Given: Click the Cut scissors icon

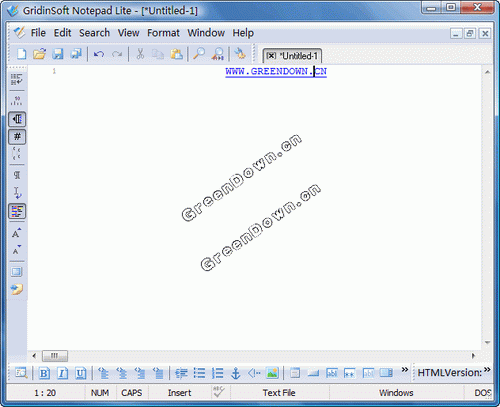Looking at the screenshot, I should click(140, 54).
